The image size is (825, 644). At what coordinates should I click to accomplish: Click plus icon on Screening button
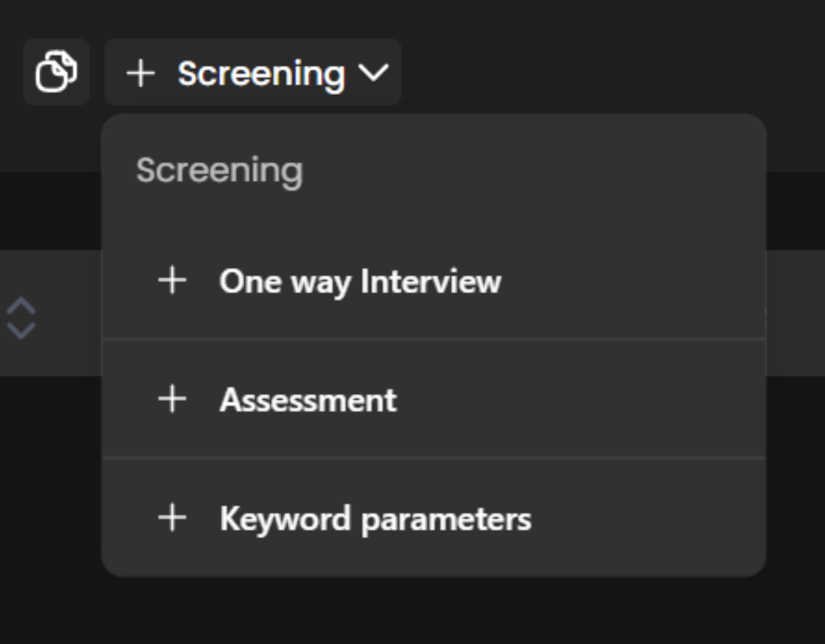[140, 73]
